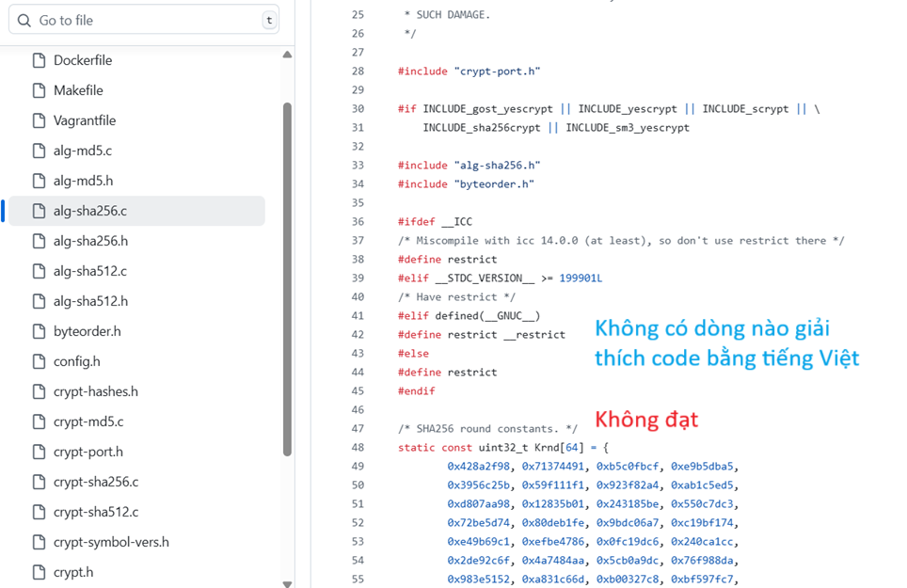
Task: Click the "alg-sha256.h" include string
Action: tap(497, 166)
